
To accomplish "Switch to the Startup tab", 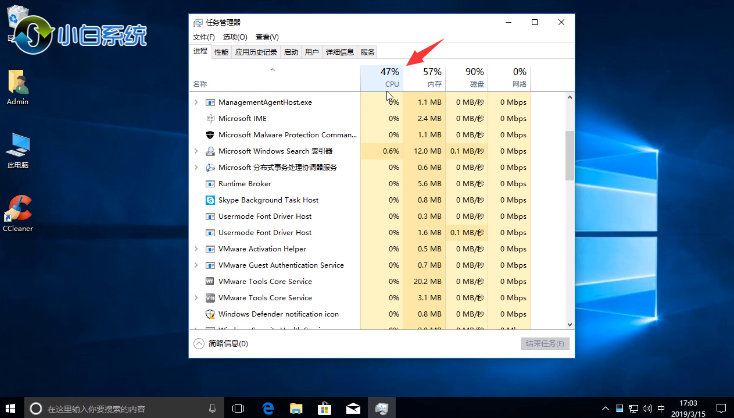I will tap(291, 52).
